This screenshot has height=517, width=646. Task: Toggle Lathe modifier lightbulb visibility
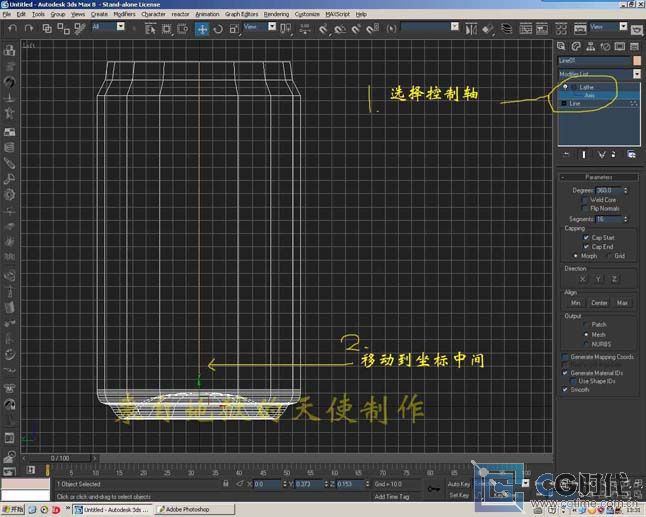[x=565, y=87]
